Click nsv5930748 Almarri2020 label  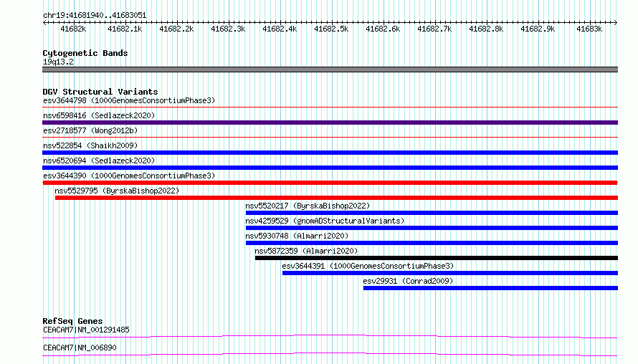coord(297,236)
